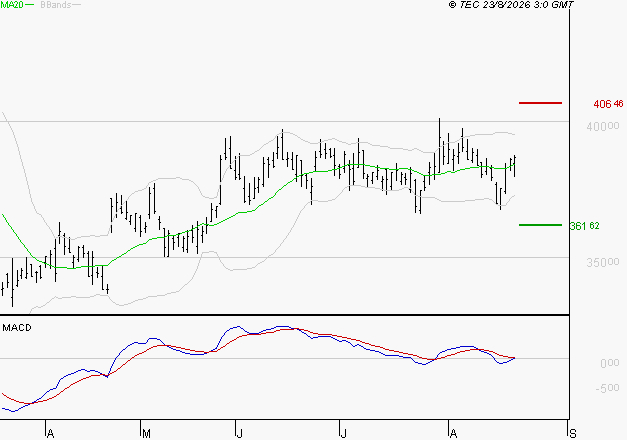
Task: Click the green 361.62 price value
Action: click(x=584, y=226)
